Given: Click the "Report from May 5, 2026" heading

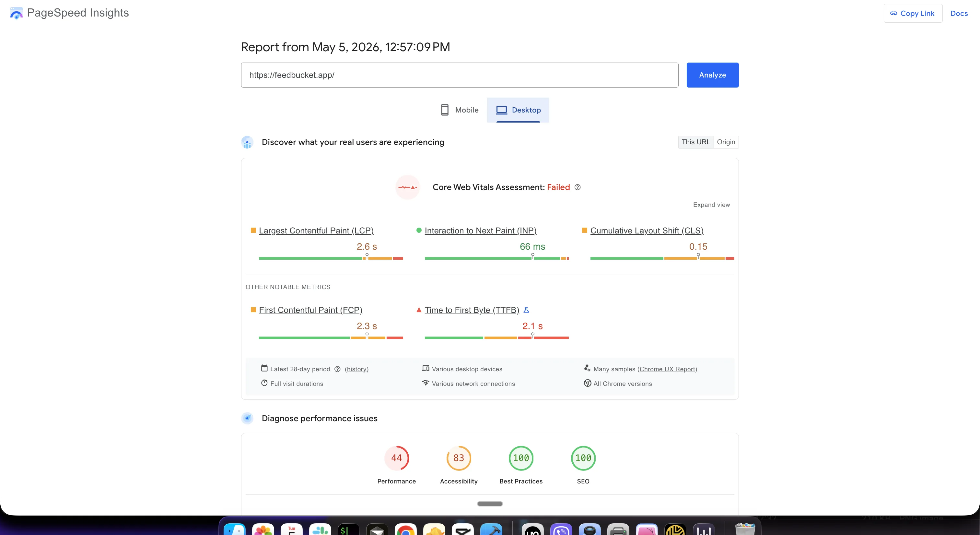Looking at the screenshot, I should coord(345,47).
